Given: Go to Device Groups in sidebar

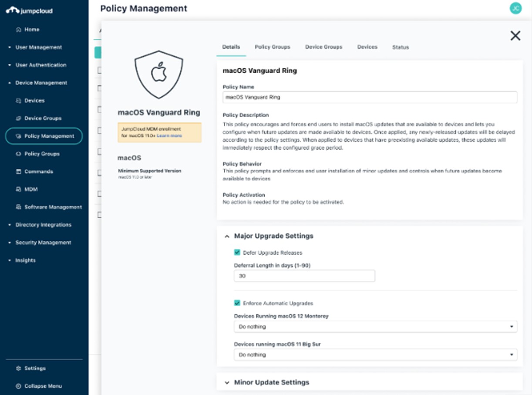Looking at the screenshot, I should pos(43,118).
